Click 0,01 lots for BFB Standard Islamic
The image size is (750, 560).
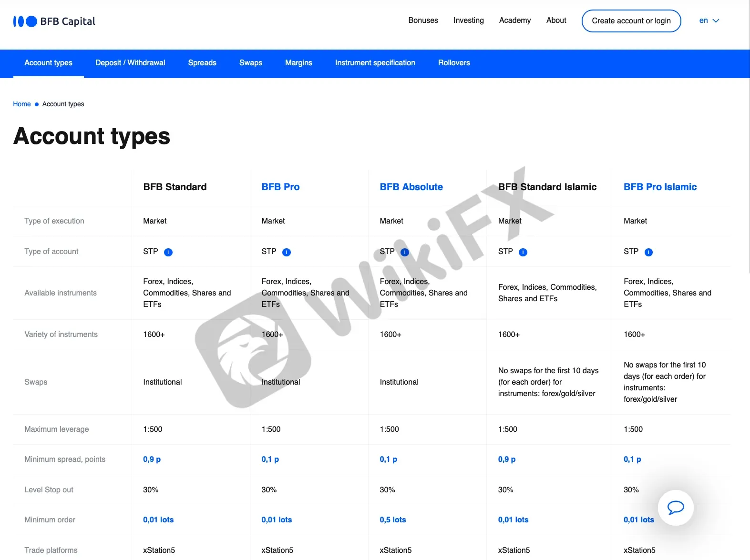click(x=514, y=520)
